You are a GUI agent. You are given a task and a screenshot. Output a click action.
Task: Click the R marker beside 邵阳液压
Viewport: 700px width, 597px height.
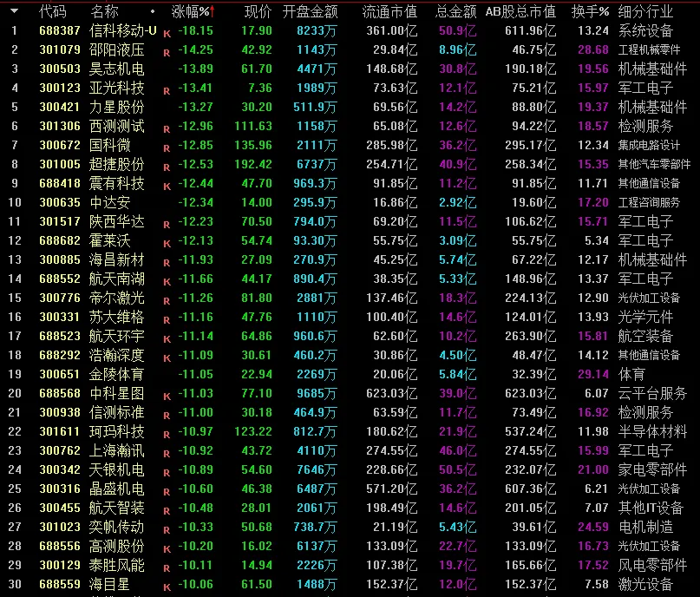point(167,53)
